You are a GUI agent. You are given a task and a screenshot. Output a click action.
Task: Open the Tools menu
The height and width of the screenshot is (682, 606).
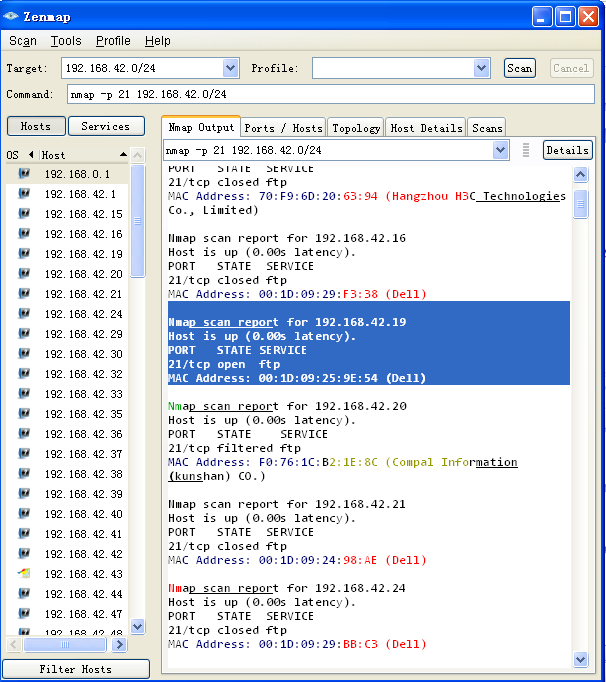tap(66, 41)
